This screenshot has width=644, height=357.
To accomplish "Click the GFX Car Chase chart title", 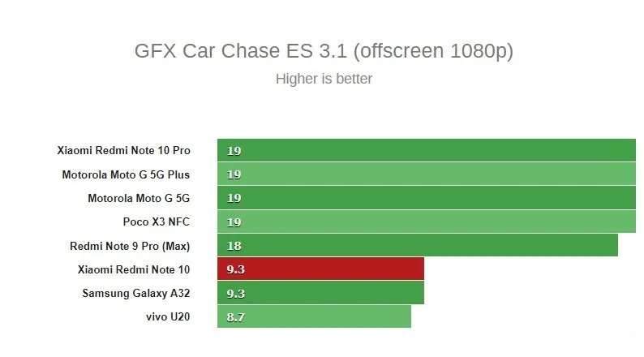I will point(324,51).
